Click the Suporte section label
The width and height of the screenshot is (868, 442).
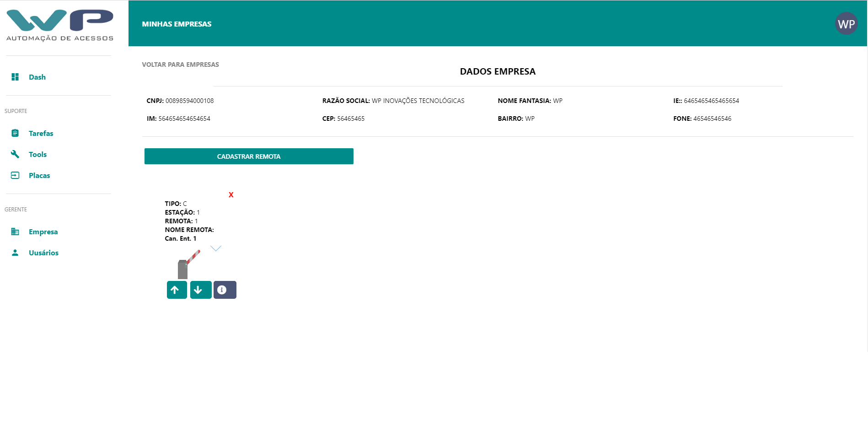(16, 111)
